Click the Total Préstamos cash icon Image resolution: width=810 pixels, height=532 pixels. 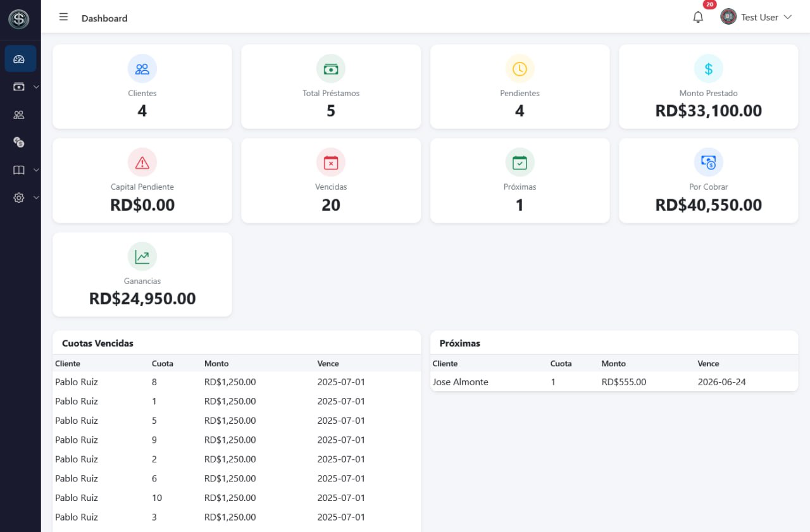click(331, 69)
